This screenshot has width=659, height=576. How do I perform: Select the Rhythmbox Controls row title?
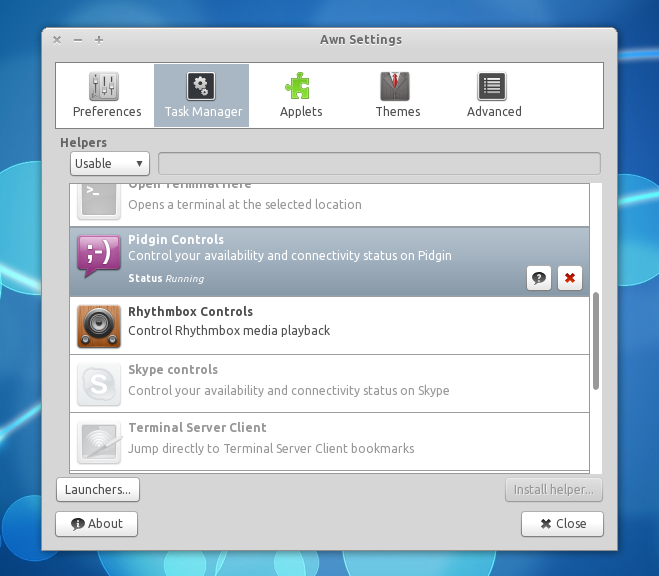[190, 312]
